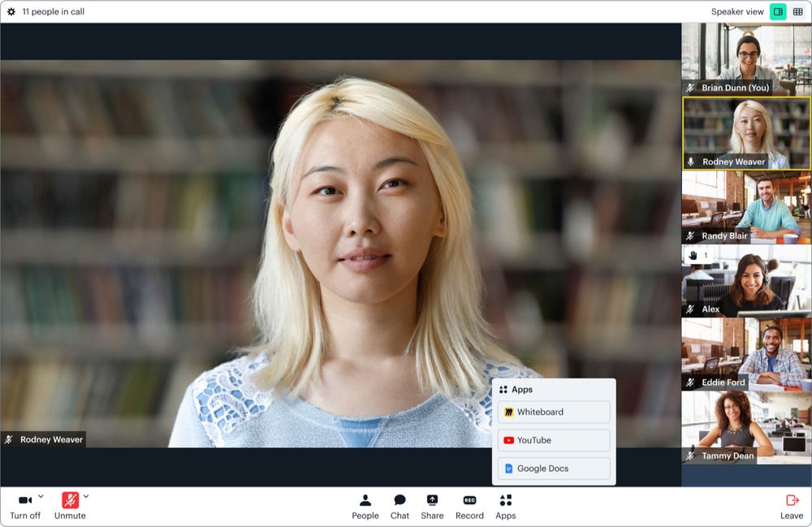Click the raised hand icon on Alex's tile
812x527 pixels.
693,255
